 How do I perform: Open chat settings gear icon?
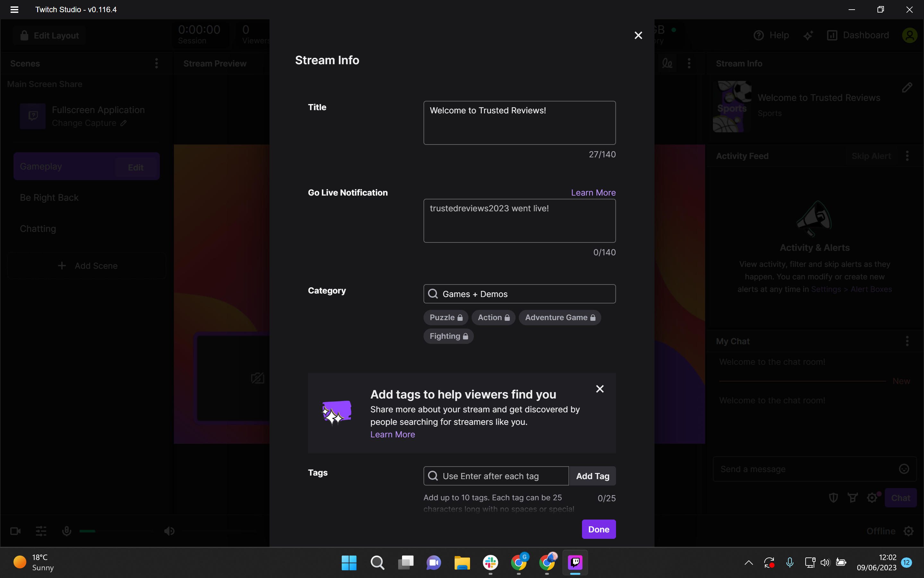(x=872, y=498)
